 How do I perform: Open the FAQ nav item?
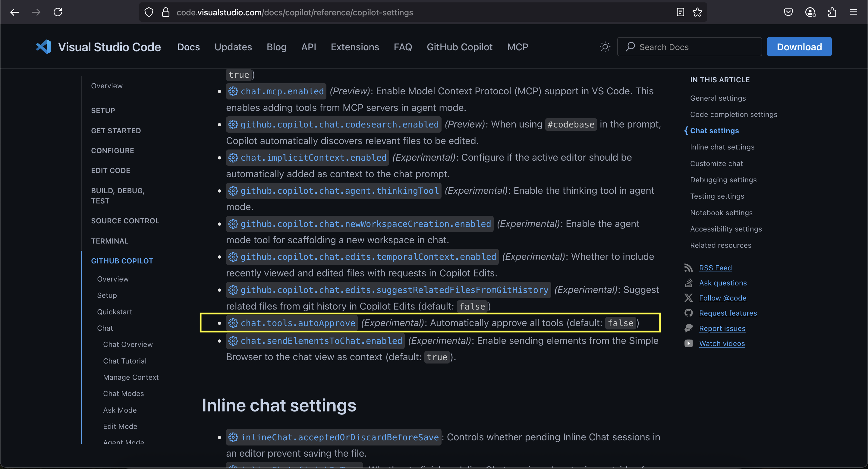pyautogui.click(x=403, y=47)
